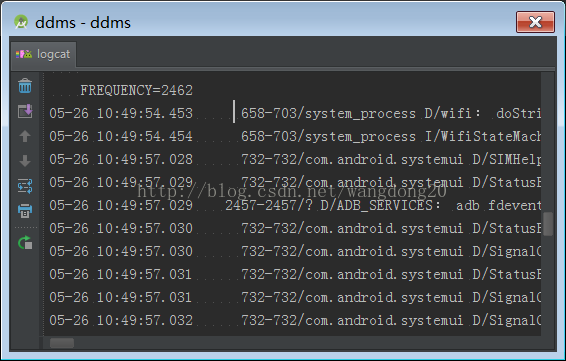Click the Android Studio icon in title bar
The image size is (566, 361).
pyautogui.click(x=21, y=22)
